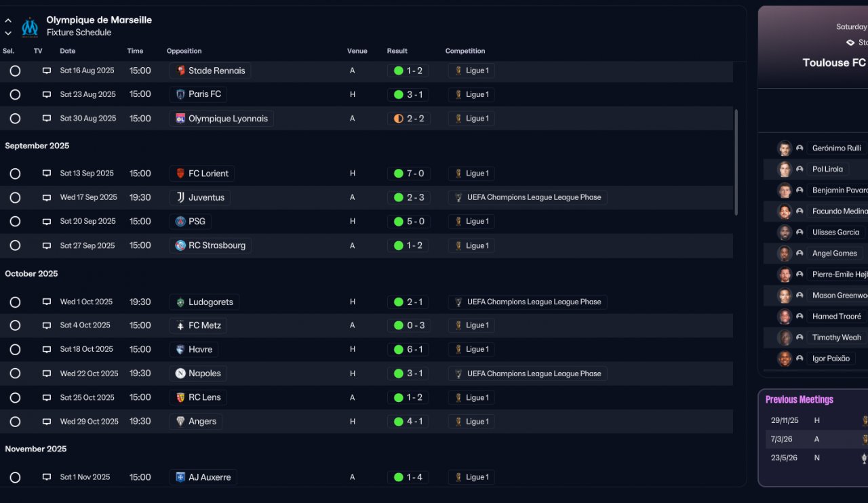The width and height of the screenshot is (868, 503).
Task: Select the Stade Rennais fixture radio button
Action: tap(15, 71)
